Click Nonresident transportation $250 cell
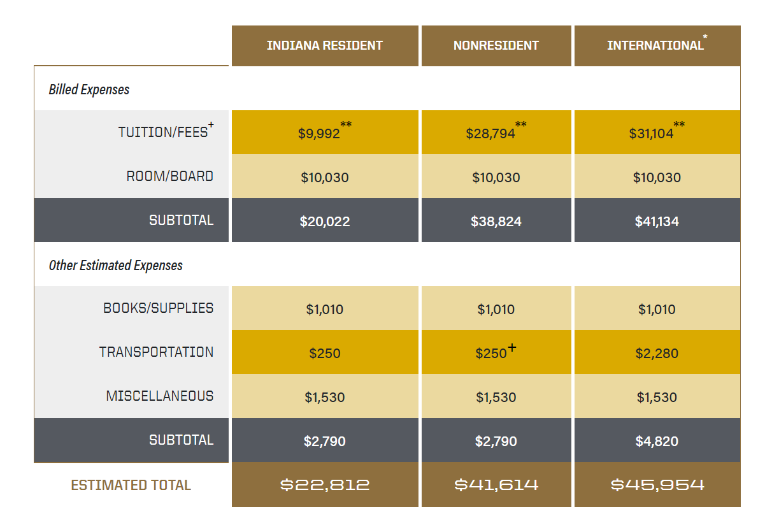 pos(496,352)
